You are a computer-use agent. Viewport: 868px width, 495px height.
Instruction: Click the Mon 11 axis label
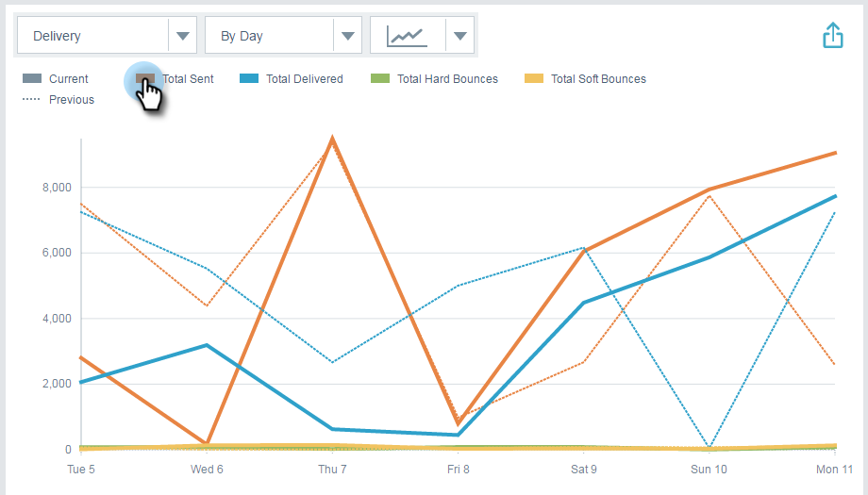click(x=834, y=469)
